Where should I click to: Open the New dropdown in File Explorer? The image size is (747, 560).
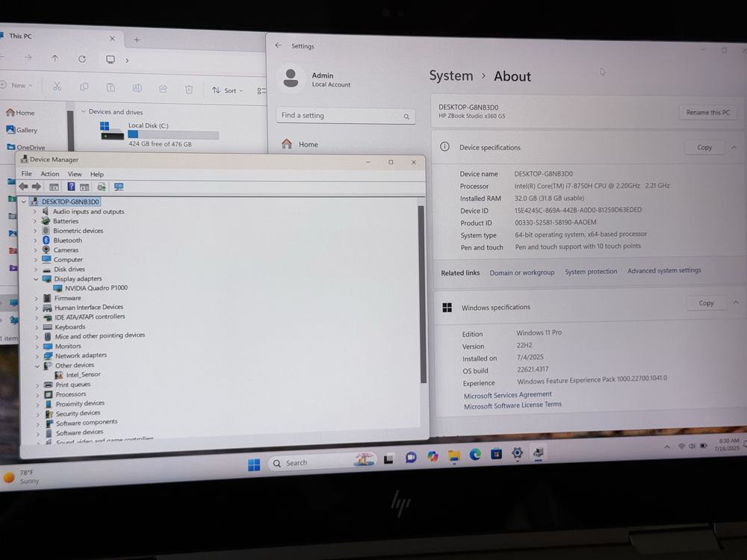click(16, 85)
